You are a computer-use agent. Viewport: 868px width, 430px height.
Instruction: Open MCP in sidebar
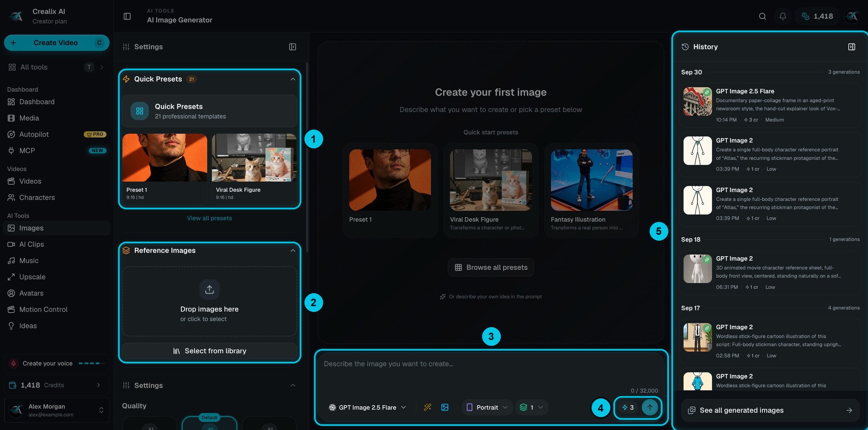pyautogui.click(x=56, y=151)
